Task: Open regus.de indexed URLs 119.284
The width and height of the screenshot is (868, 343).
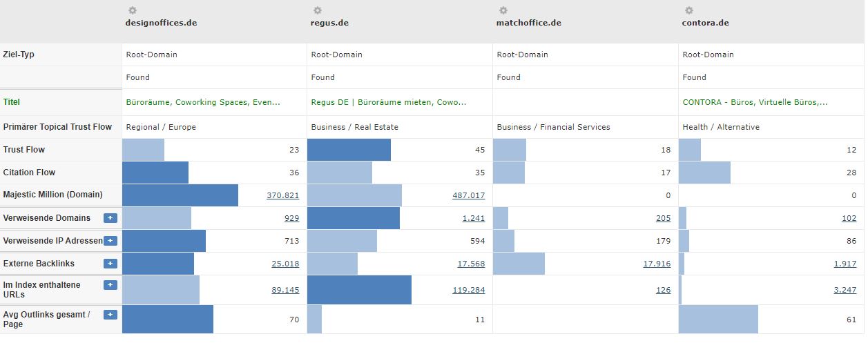Action: pos(469,290)
